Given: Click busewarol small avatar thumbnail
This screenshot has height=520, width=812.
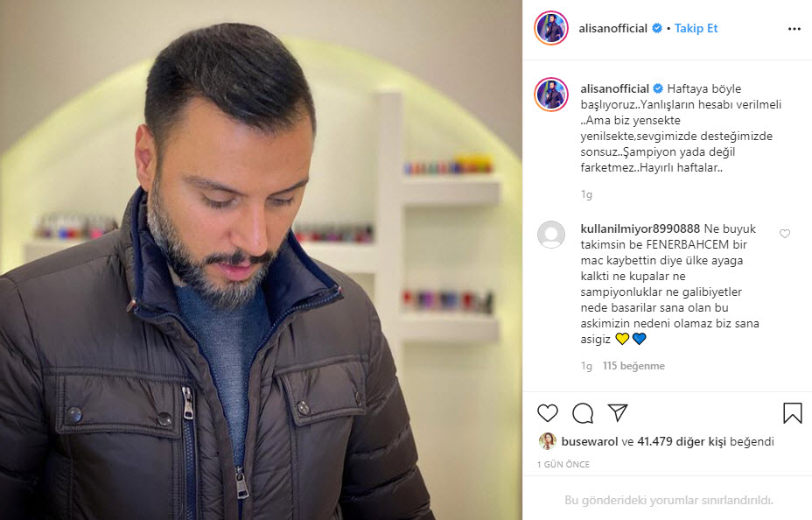Looking at the screenshot, I should pyautogui.click(x=548, y=441).
